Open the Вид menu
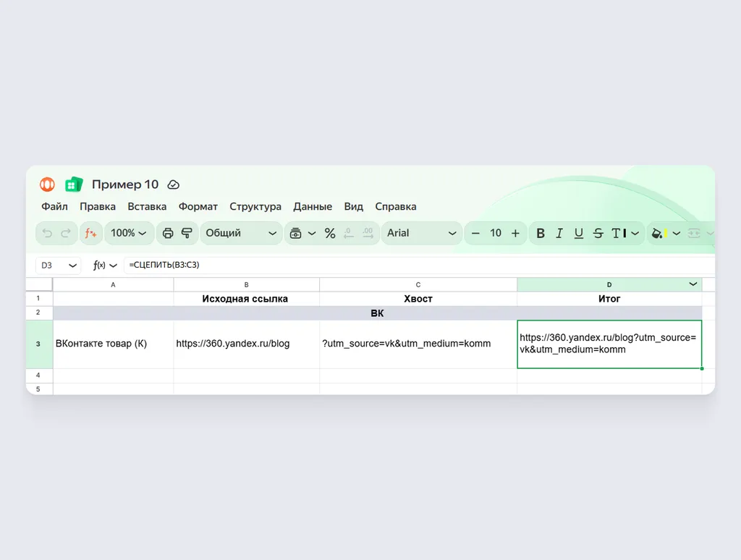The width and height of the screenshot is (741, 560). click(x=353, y=206)
